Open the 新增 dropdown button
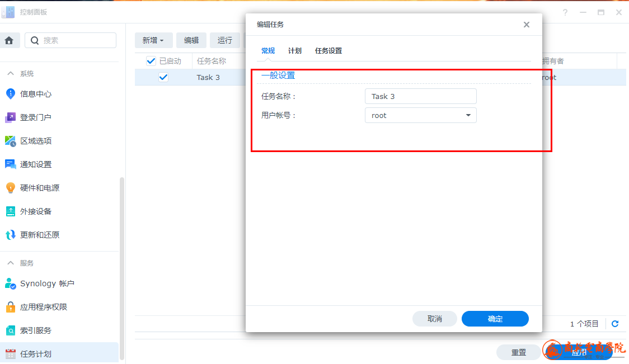The width and height of the screenshot is (629, 364). 153,40
